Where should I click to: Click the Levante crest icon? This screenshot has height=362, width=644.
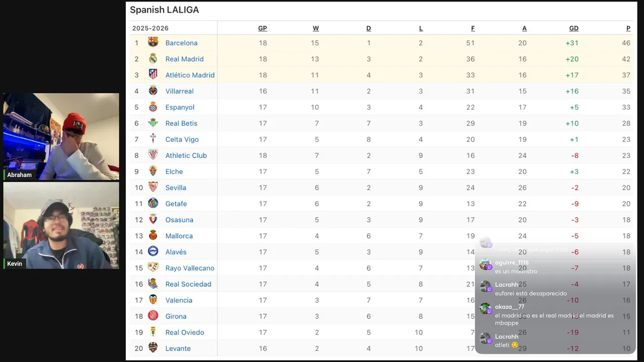click(x=153, y=348)
